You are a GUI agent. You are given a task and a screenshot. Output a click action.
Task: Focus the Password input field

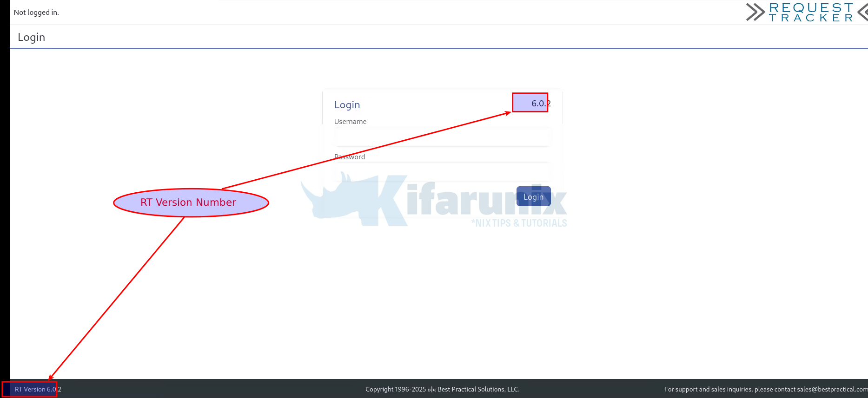click(442, 172)
